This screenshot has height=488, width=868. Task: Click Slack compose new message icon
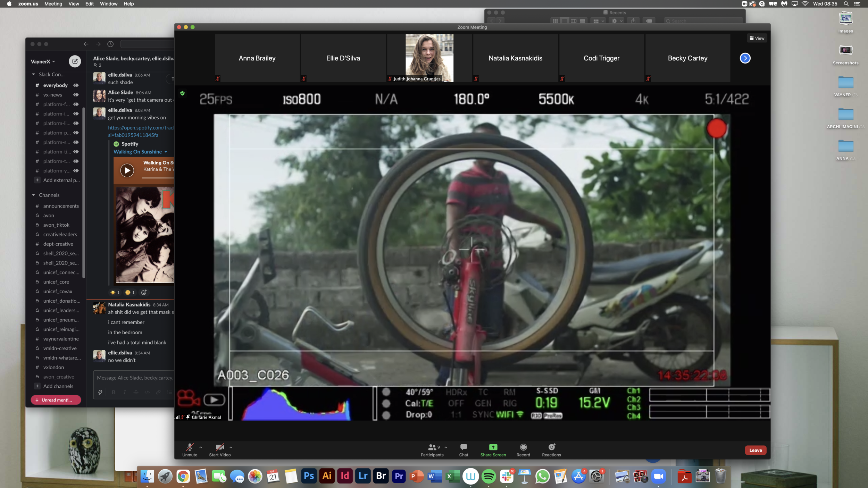pos(75,61)
